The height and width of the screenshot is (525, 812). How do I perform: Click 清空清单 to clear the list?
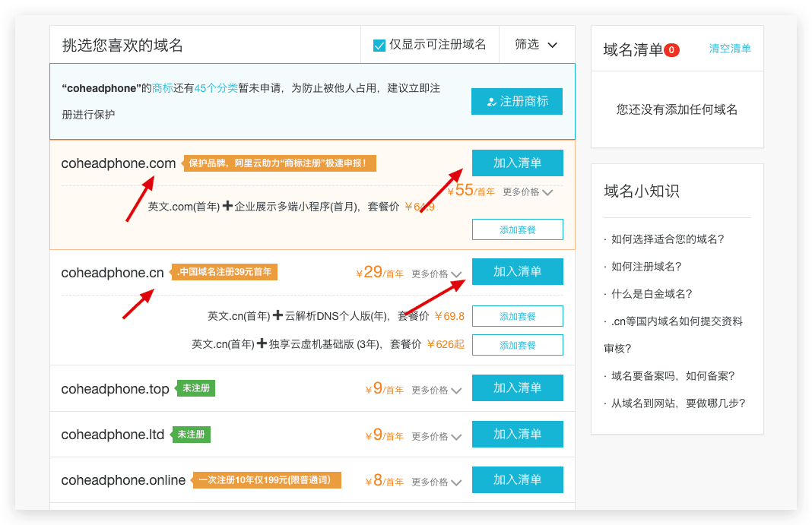pyautogui.click(x=729, y=49)
